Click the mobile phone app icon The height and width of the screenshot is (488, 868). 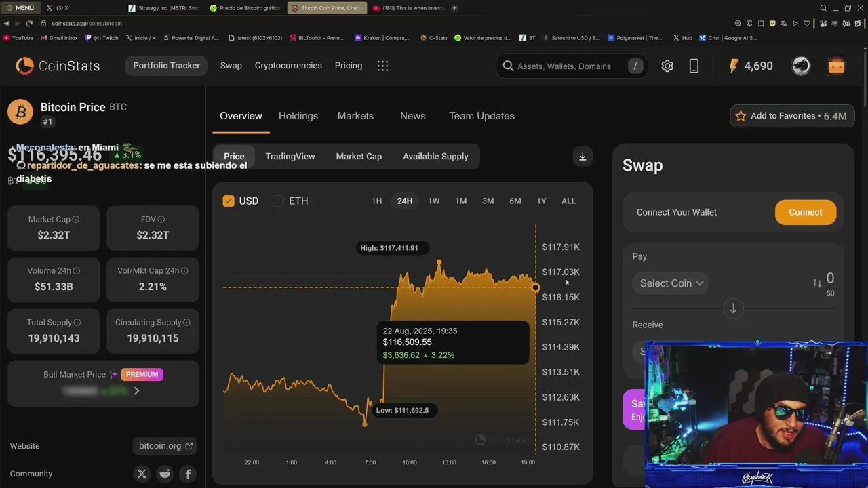click(694, 66)
